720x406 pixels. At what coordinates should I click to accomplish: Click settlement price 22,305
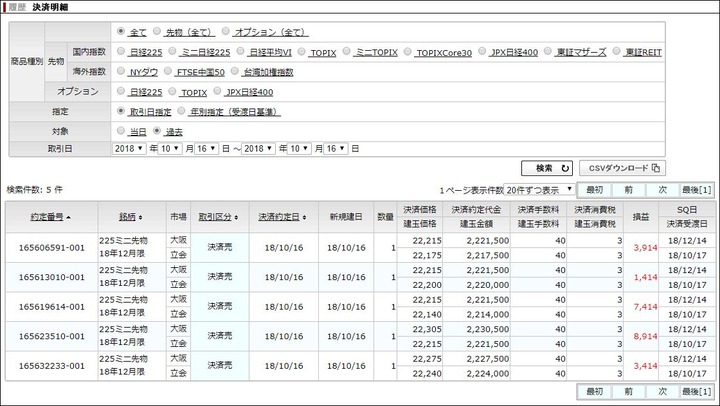click(x=427, y=329)
